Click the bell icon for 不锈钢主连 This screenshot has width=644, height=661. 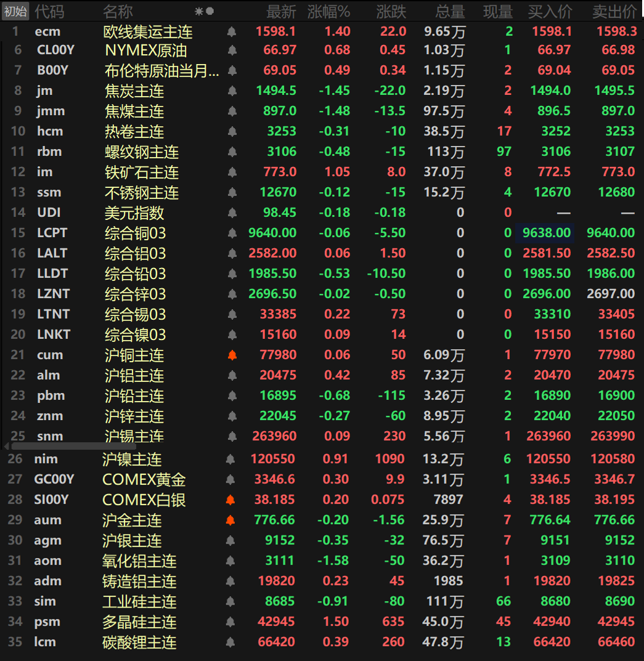232,192
